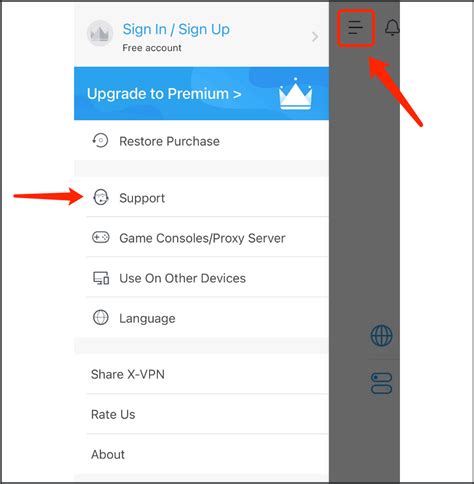The height and width of the screenshot is (484, 474).
Task: Tap the crown icon on Premium banner
Action: (296, 94)
